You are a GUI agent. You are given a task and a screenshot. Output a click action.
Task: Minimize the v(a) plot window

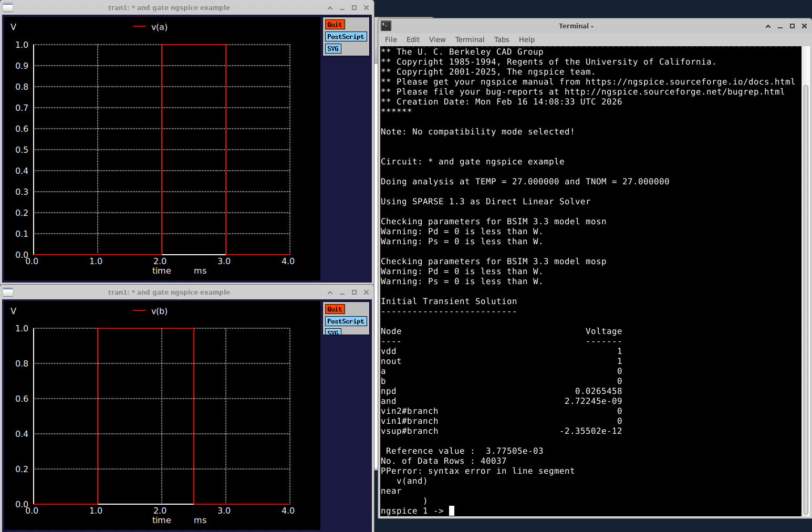[x=342, y=8]
